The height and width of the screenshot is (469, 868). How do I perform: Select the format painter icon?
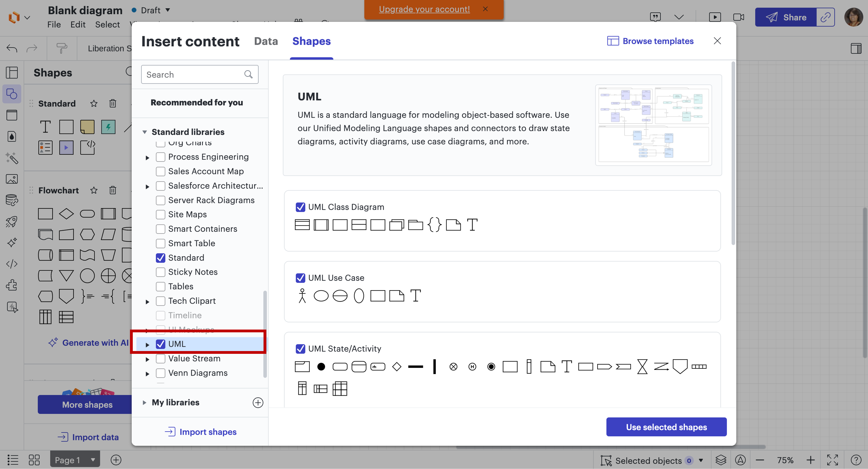(x=62, y=49)
